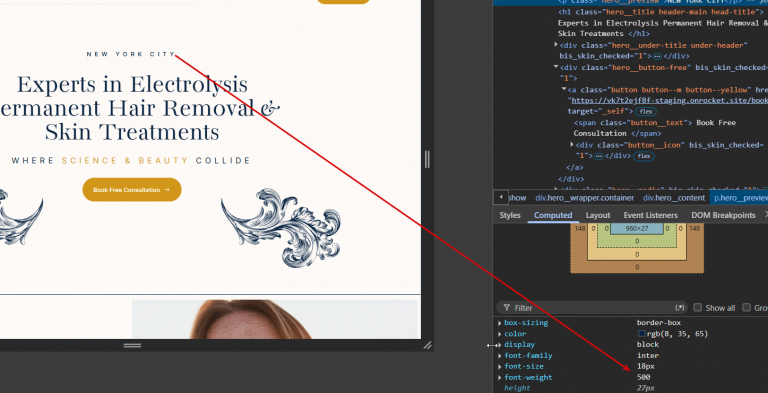Image resolution: width=768 pixels, height=393 pixels.
Task: Enable the Group checkbox
Action: [x=746, y=308]
